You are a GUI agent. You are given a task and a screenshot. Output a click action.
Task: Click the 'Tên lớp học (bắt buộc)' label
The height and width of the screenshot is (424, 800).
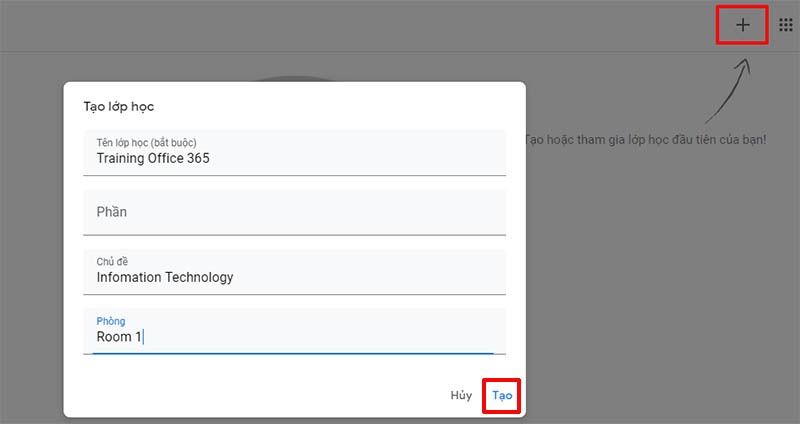click(146, 143)
